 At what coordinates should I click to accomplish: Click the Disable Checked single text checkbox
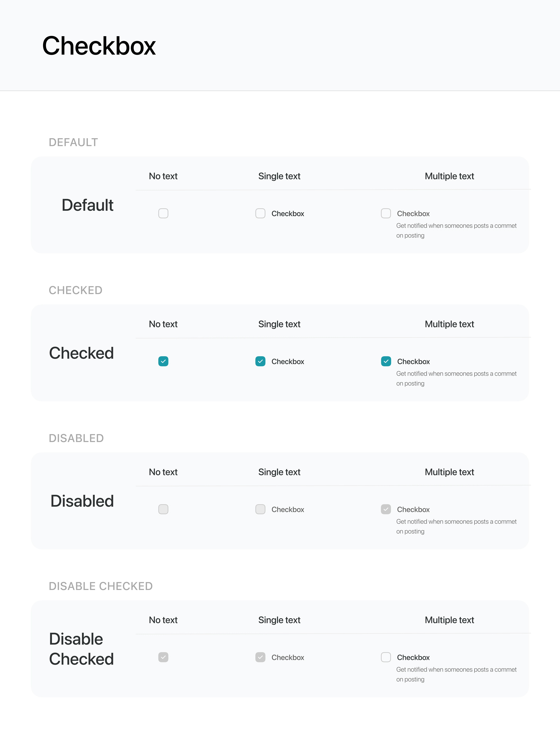click(260, 657)
